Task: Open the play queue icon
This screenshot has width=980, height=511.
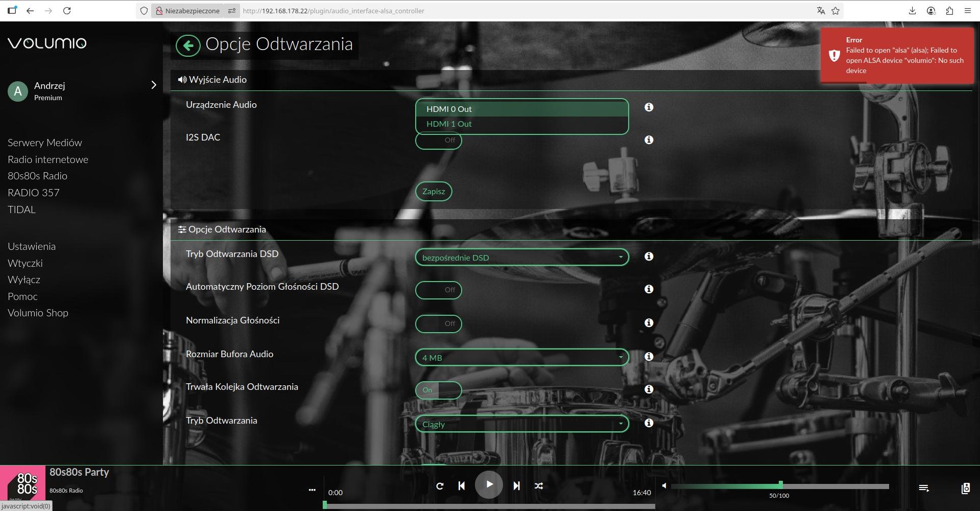Action: [x=923, y=489]
